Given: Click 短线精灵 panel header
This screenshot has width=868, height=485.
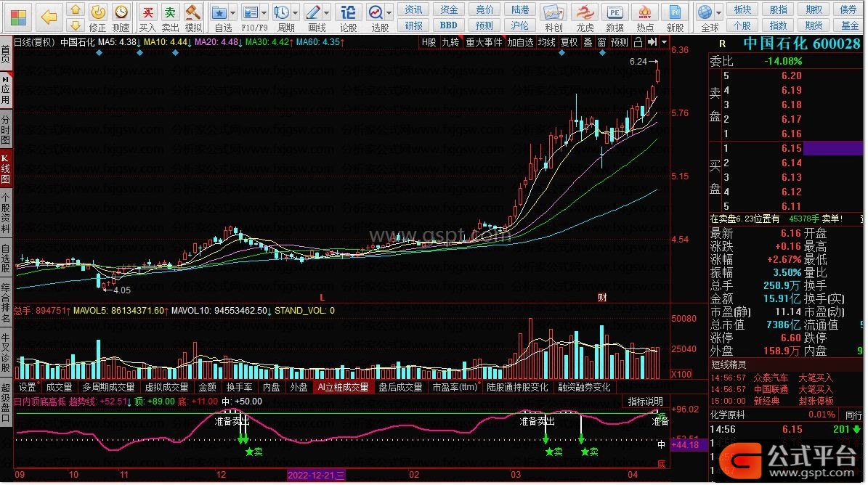Looking at the screenshot, I should [729, 365].
